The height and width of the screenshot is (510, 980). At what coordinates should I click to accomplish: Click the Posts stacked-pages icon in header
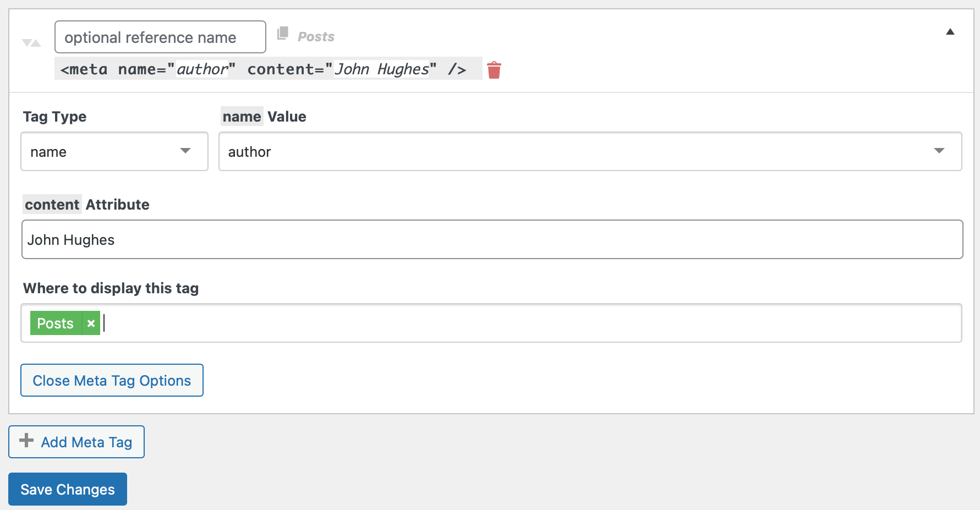pyautogui.click(x=283, y=34)
